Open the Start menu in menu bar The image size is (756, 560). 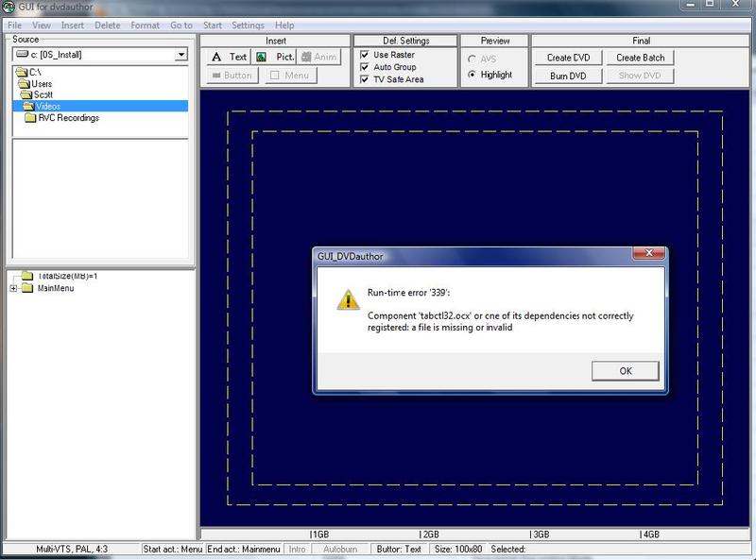pyautogui.click(x=212, y=25)
